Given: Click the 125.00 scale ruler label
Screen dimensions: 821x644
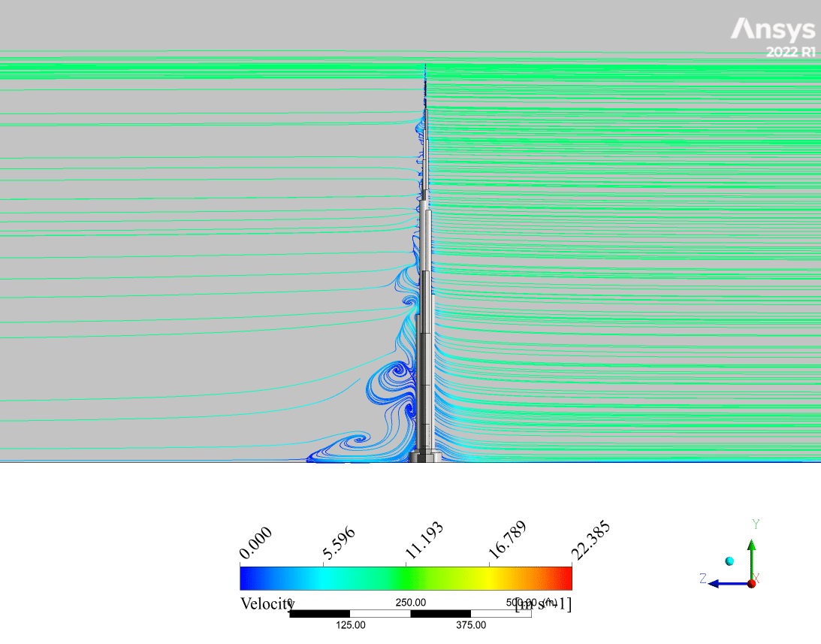Looking at the screenshot, I should click(x=350, y=624).
